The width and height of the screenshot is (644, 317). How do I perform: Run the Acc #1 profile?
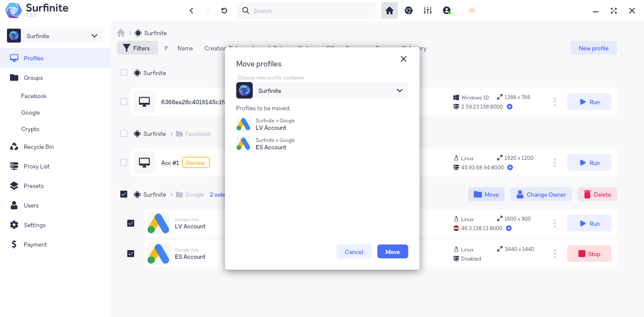click(589, 162)
